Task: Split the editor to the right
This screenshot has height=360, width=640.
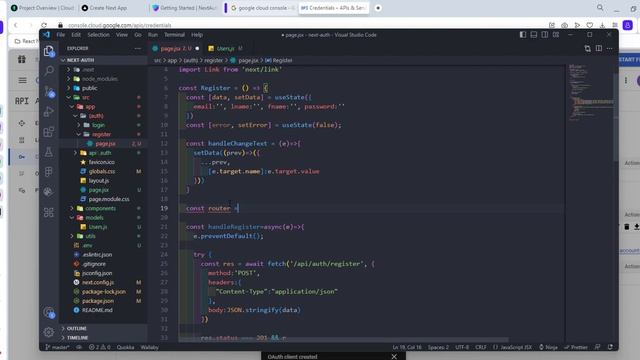Action: 598,48
